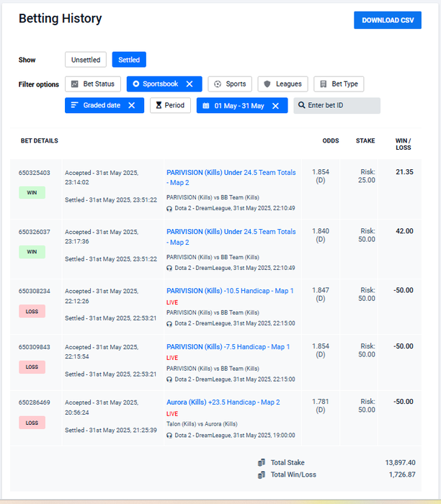Click the soccer ball icon on Sports filter
This screenshot has width=441, height=504.
tap(216, 84)
